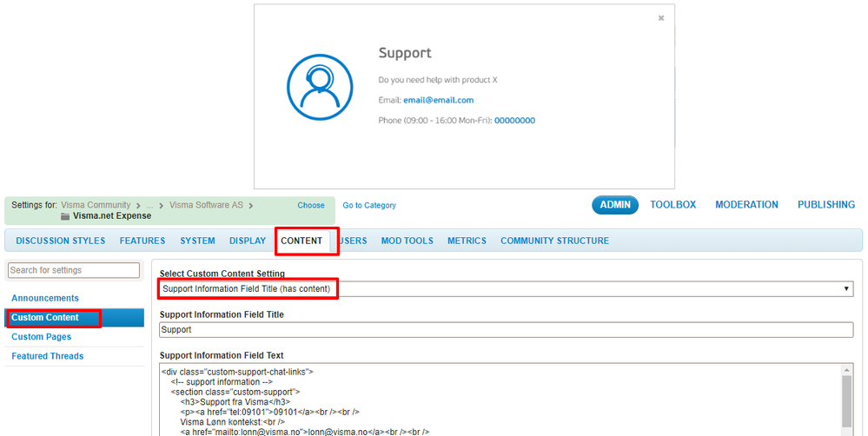The width and height of the screenshot is (868, 436).
Task: Click the 'Visma Lønn kontekst' code line
Action: point(233,422)
